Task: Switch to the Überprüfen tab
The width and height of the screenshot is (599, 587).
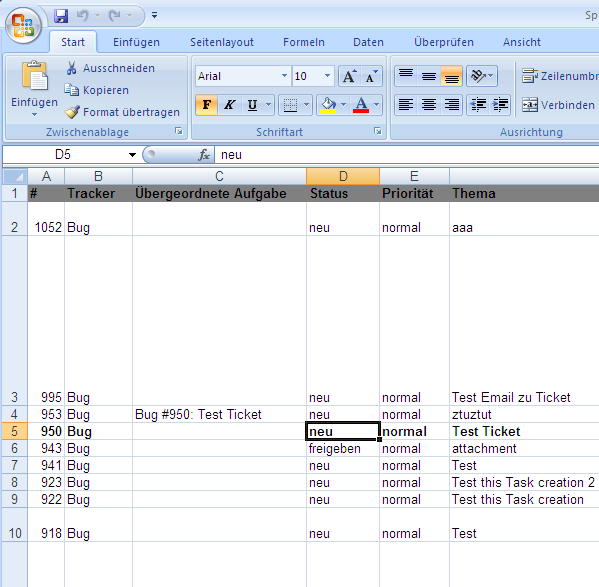Action: click(444, 42)
